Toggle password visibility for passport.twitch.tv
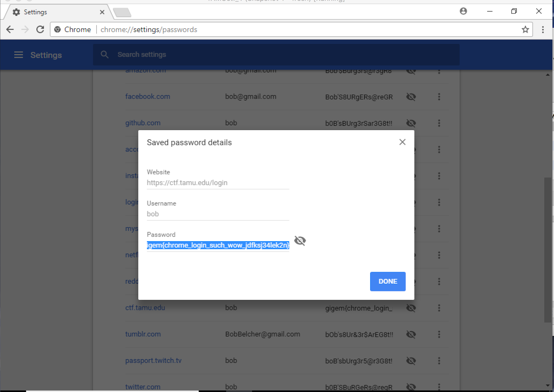 (411, 361)
